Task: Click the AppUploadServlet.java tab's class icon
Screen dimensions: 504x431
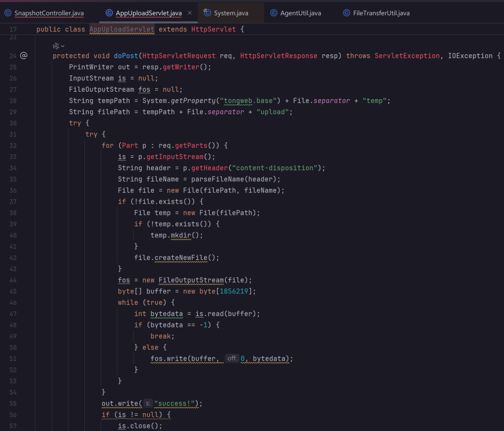Action: click(109, 13)
